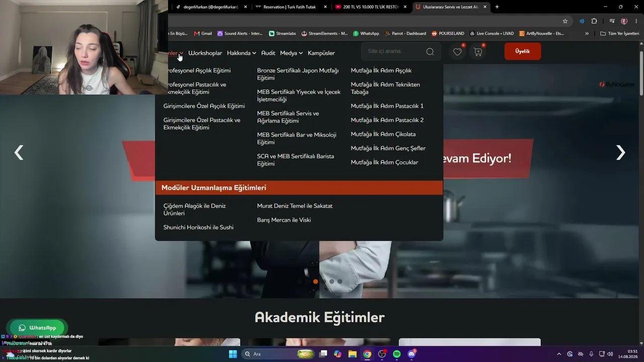This screenshot has width=644, height=362.
Task: Open the taskbar clock and date
Action: [x=628, y=354]
